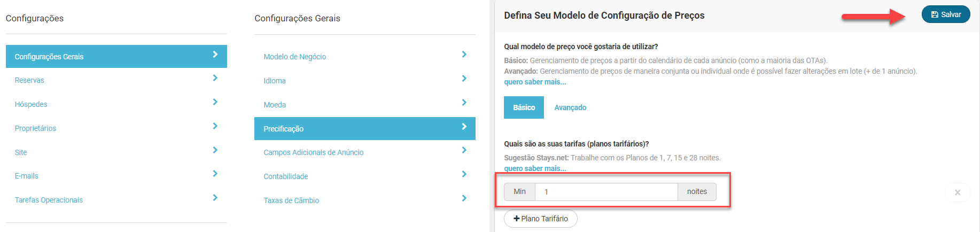Expand the Proprietários chevron arrow
The width and height of the screenshot is (980, 232).
tap(215, 126)
